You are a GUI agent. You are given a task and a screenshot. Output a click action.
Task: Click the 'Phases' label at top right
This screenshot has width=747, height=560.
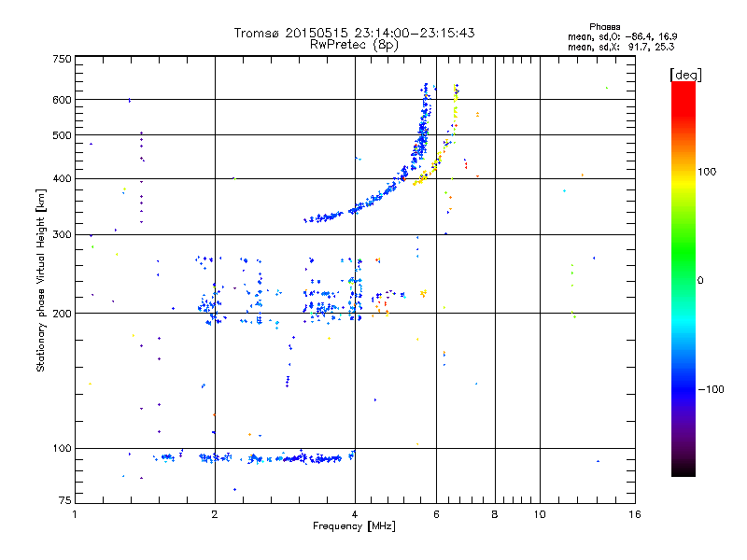click(604, 27)
